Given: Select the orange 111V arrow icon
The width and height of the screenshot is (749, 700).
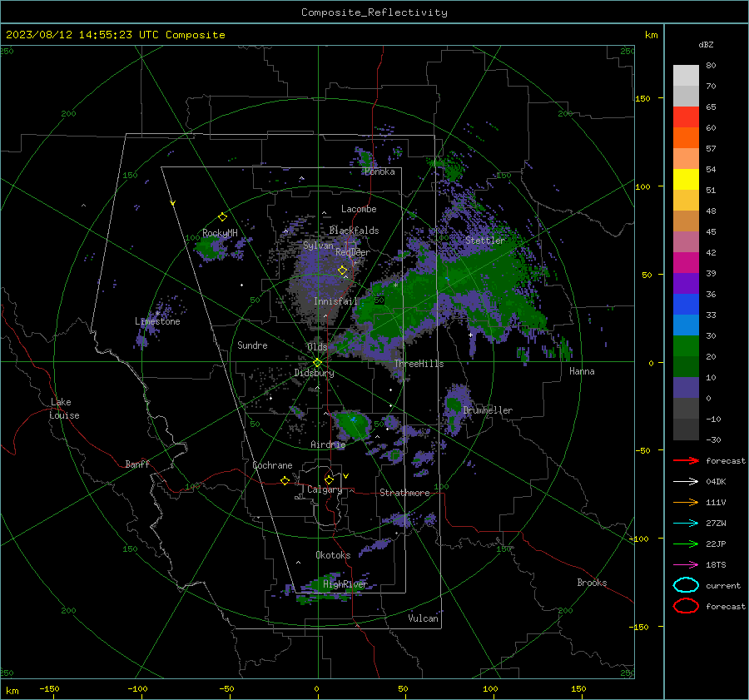Looking at the screenshot, I should (686, 502).
